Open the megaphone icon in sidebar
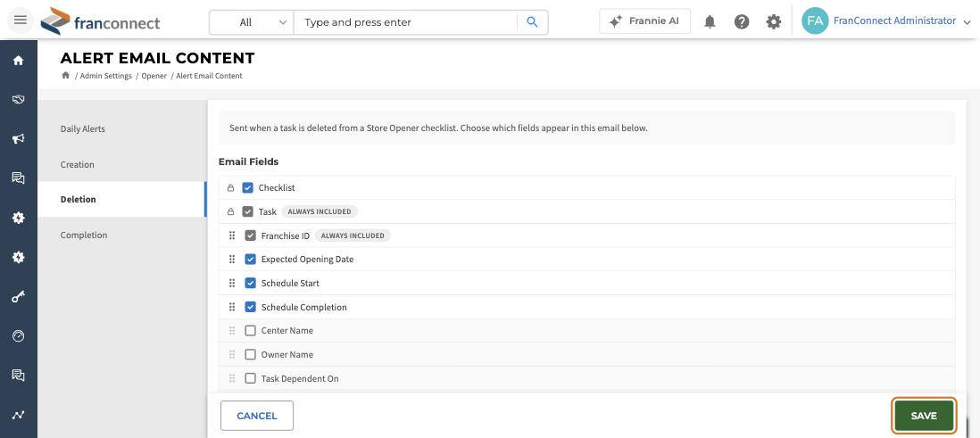980x438 pixels. pyautogui.click(x=18, y=138)
